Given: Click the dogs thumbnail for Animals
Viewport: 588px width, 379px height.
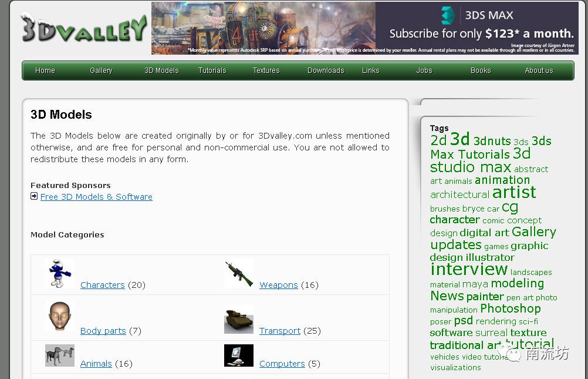Looking at the screenshot, I should (60, 355).
